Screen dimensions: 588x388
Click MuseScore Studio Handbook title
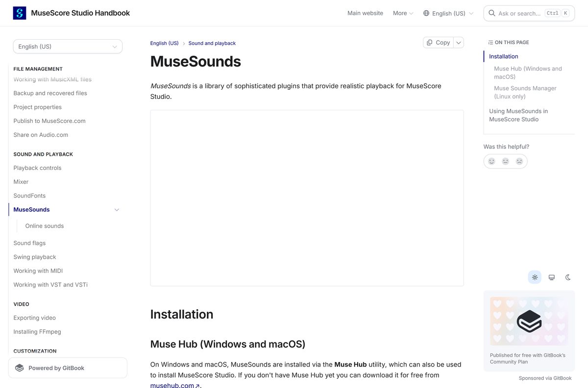pos(80,13)
